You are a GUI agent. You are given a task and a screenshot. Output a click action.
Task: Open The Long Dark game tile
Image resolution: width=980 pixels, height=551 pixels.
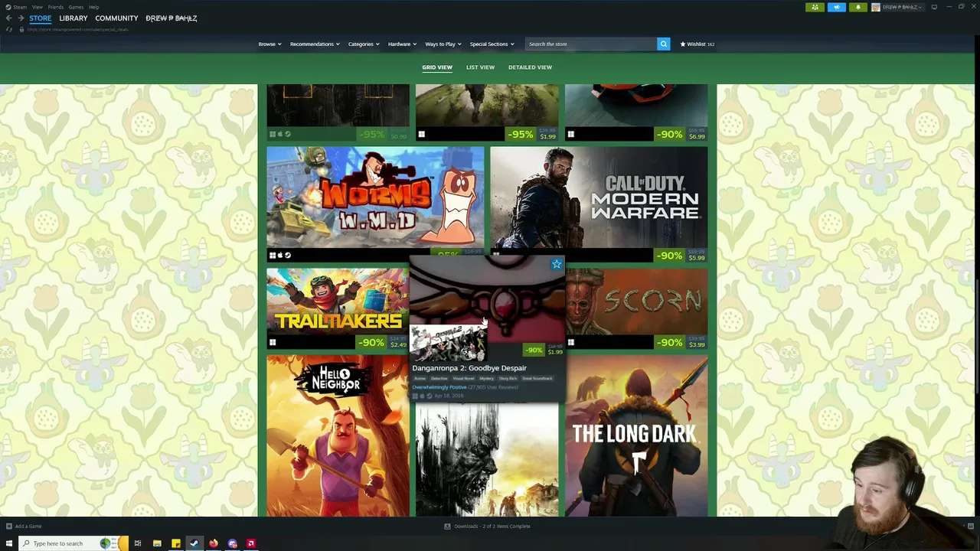(x=637, y=435)
